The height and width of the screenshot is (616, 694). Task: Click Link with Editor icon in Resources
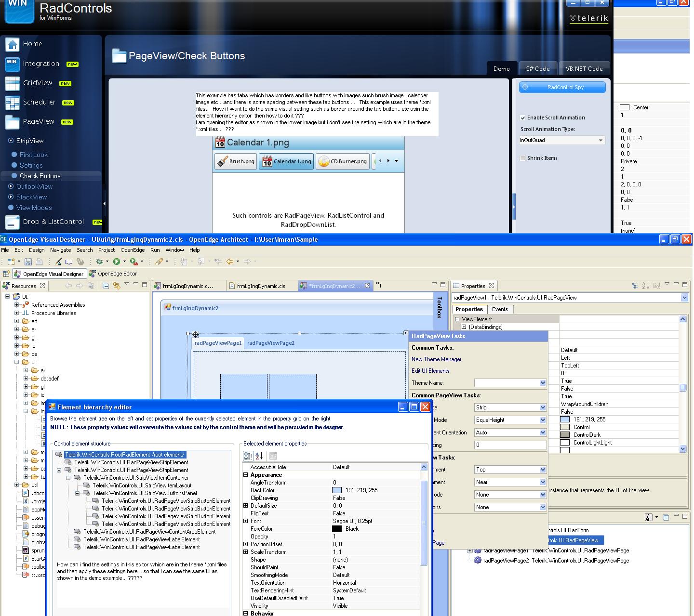click(x=116, y=286)
